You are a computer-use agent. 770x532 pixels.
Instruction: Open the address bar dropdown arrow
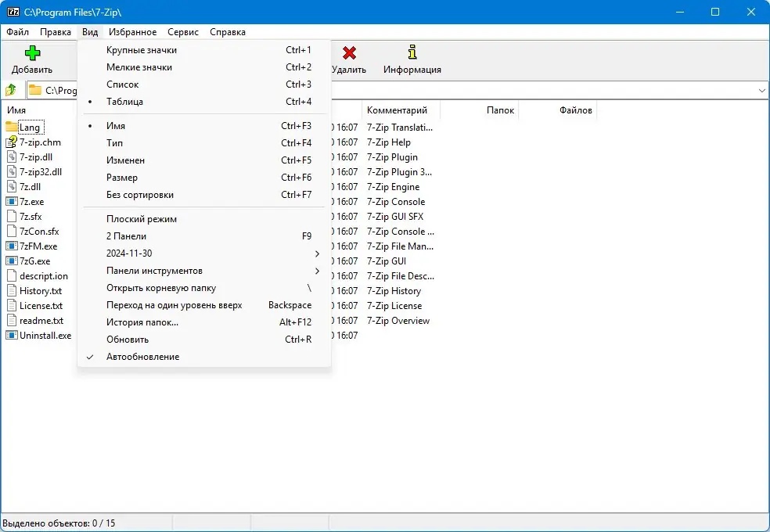761,90
